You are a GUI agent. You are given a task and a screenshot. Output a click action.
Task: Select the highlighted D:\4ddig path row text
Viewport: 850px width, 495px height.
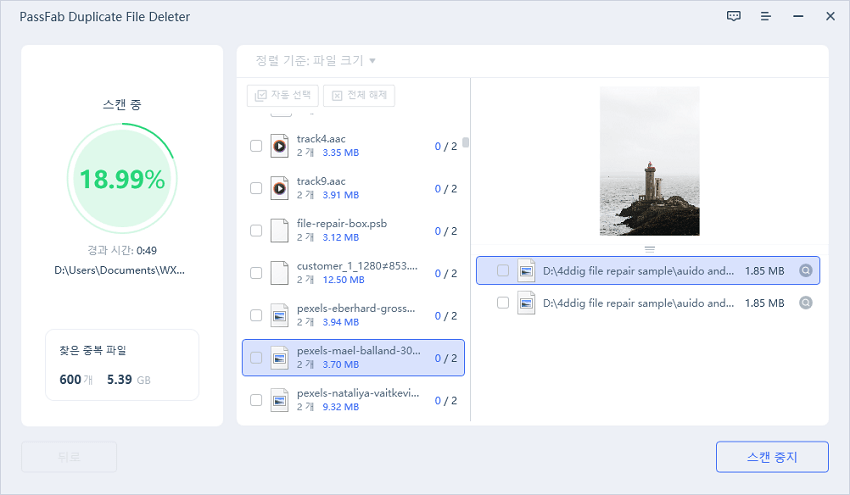pos(639,271)
